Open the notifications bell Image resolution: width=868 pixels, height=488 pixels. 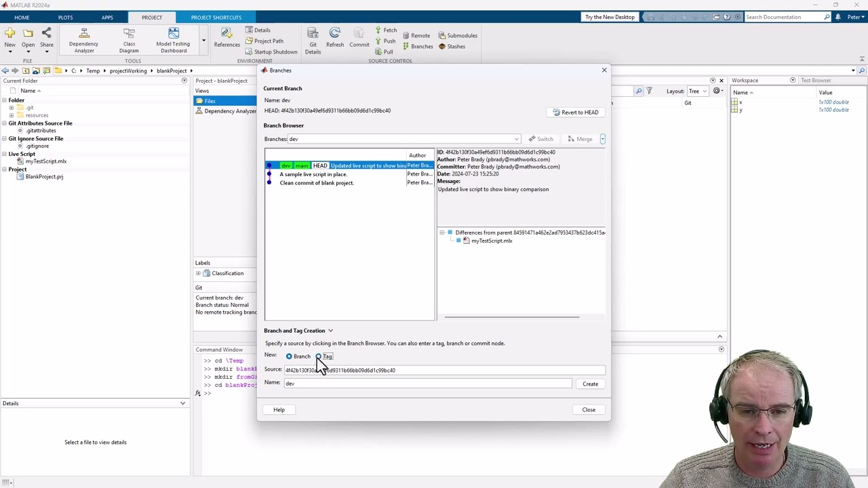point(838,17)
